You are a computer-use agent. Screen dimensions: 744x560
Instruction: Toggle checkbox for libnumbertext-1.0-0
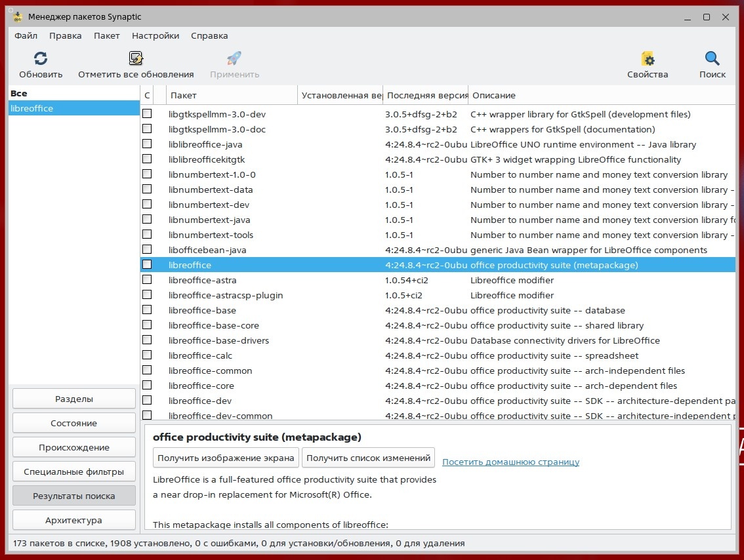147,174
